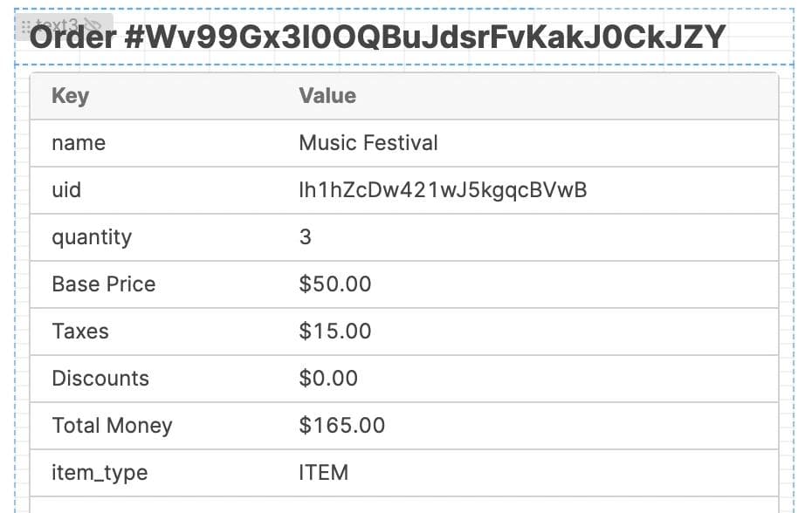The width and height of the screenshot is (812, 513).
Task: Click the Order # heading text
Action: pos(377,38)
